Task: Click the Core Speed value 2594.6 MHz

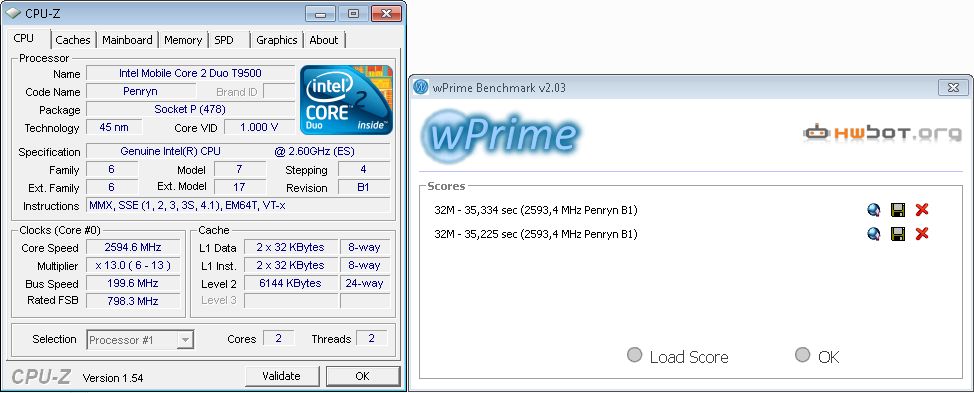Action: (133, 247)
